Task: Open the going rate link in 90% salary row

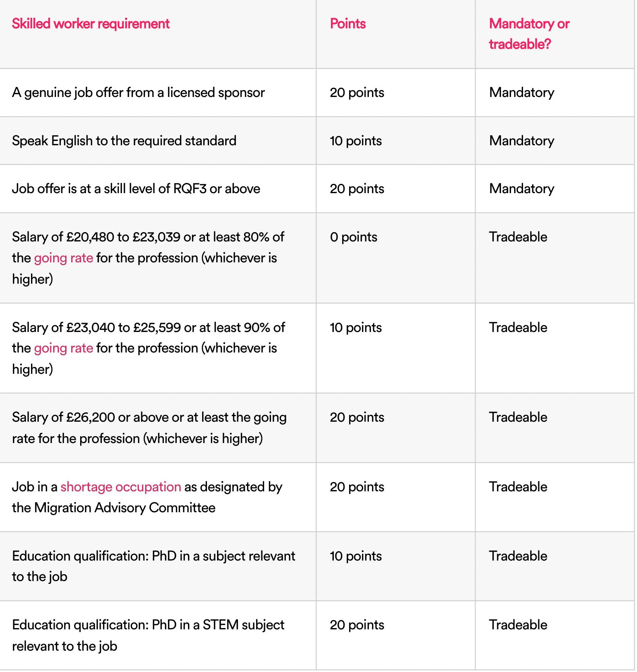Action: 63,348
